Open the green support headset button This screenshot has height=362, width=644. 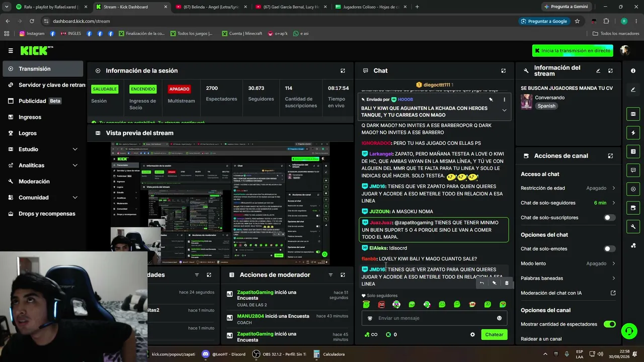(x=629, y=331)
